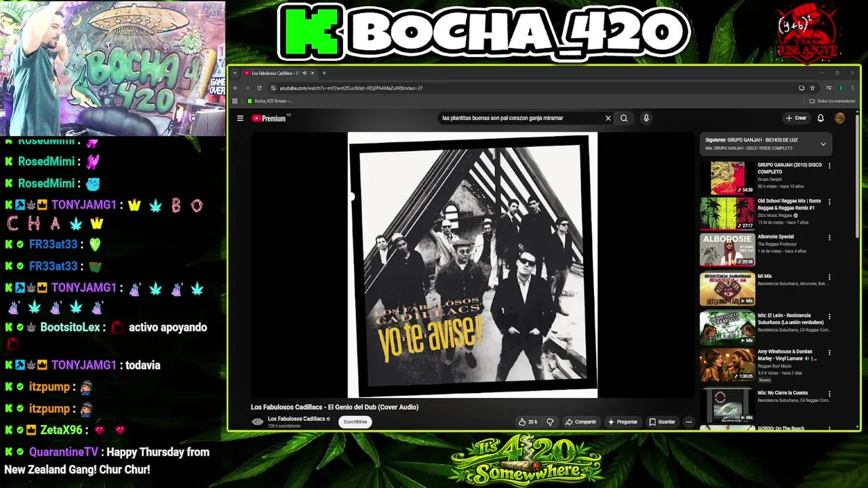
Task: Click the browser address bar URL
Action: point(351,88)
